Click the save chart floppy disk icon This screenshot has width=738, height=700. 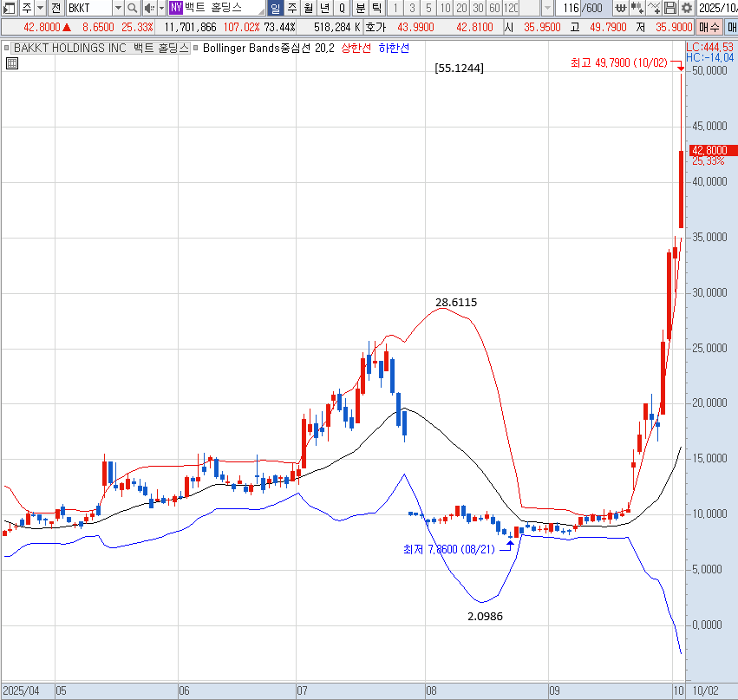coord(670,8)
